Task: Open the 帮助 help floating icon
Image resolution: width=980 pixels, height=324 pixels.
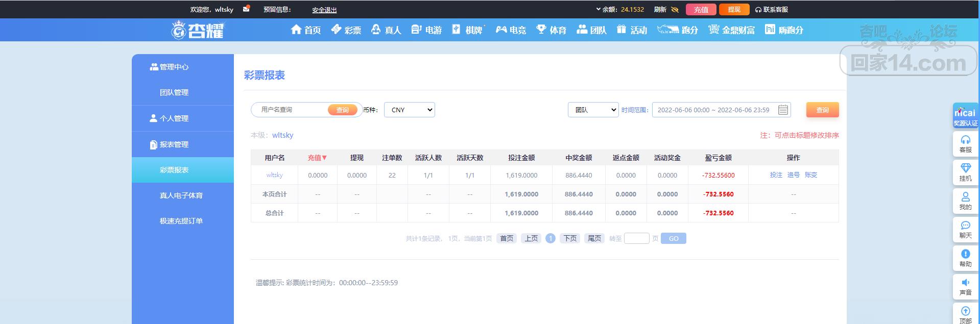Action: [x=965, y=258]
